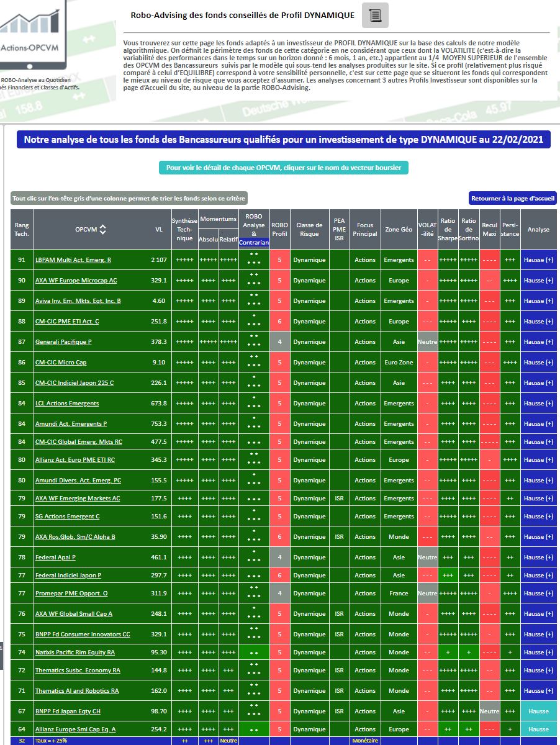
Task: Select the 'France' zone cell
Action: click(x=399, y=594)
